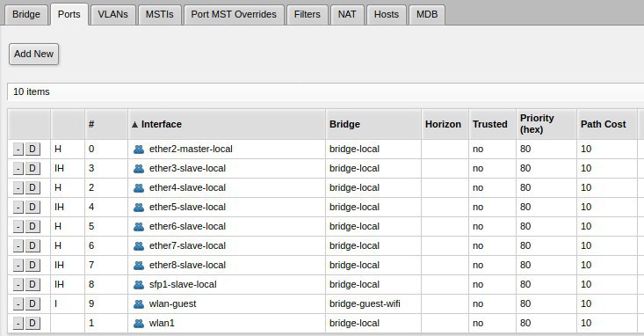Sort by the Trusted column header

click(x=492, y=124)
